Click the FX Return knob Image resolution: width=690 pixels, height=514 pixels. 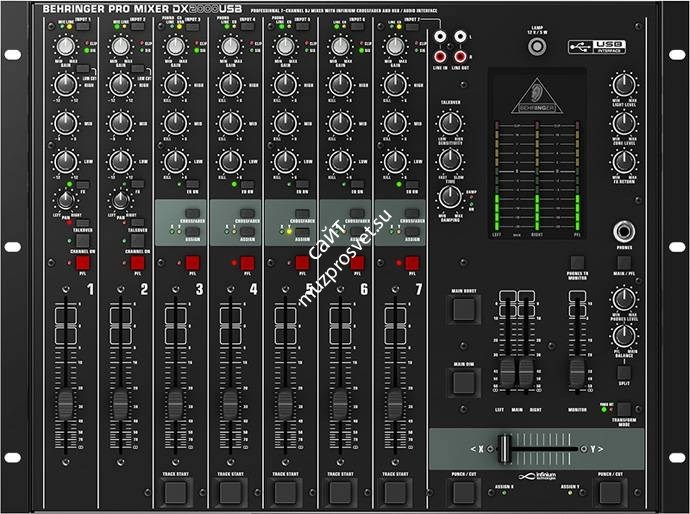pos(624,162)
